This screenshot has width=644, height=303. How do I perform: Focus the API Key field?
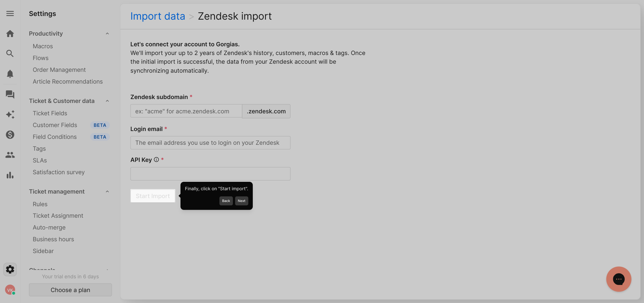pos(210,174)
